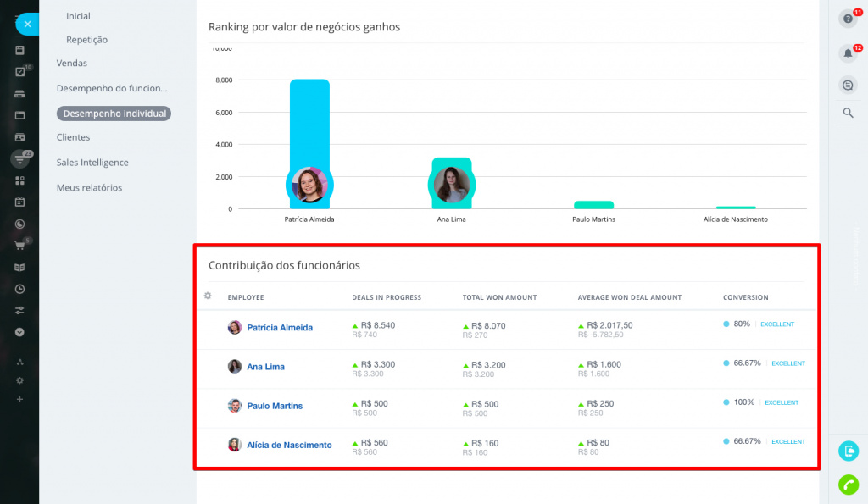Screen dimensions: 868x504
Task: Open the contact card icon in left rail
Action: pos(20,137)
